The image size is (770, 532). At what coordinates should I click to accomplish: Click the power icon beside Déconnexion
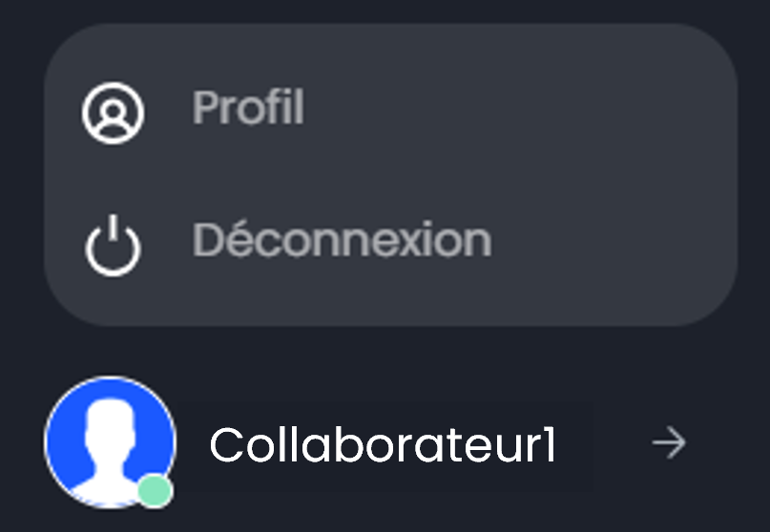coord(113,245)
